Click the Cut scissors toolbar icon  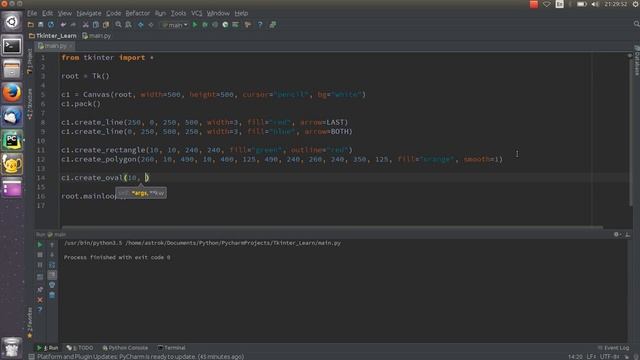coord(85,25)
